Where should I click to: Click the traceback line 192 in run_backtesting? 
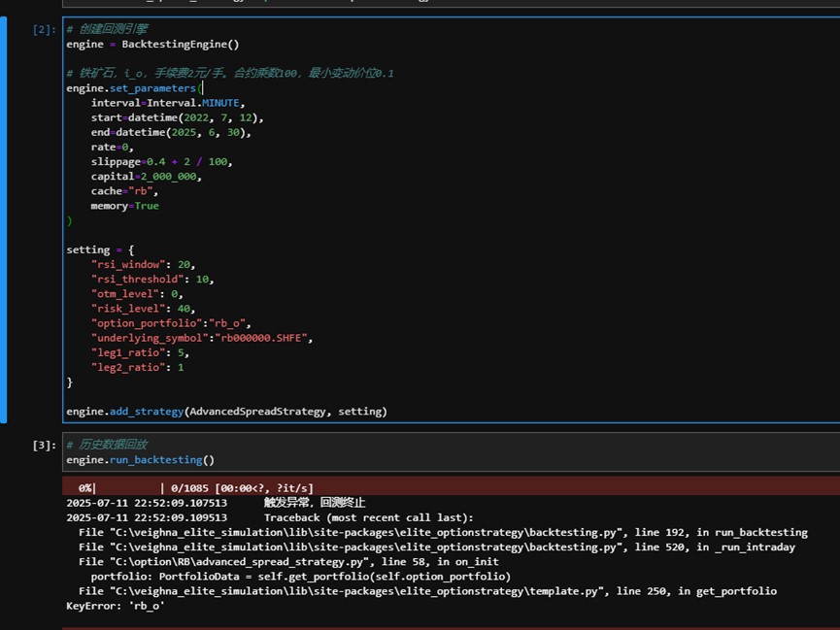pyautogui.click(x=443, y=533)
